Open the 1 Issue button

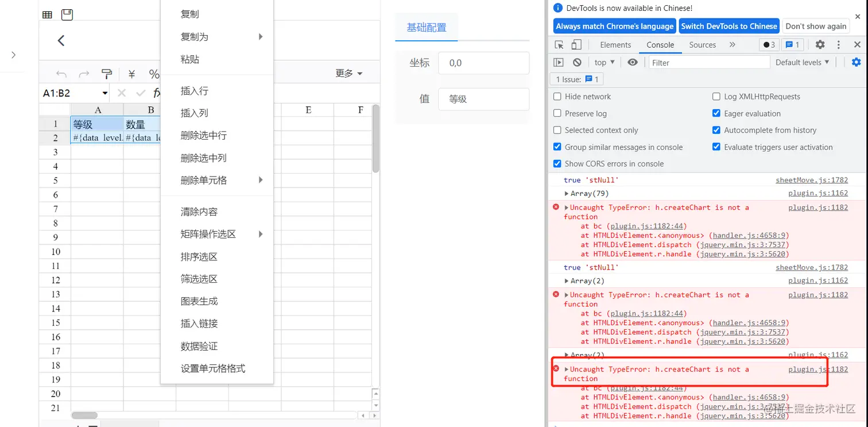pos(576,79)
